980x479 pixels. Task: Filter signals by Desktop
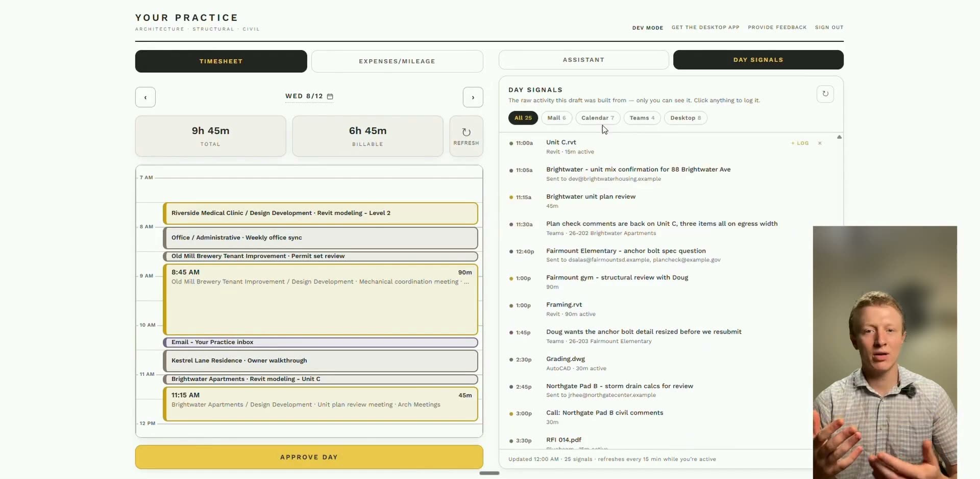[x=685, y=118]
